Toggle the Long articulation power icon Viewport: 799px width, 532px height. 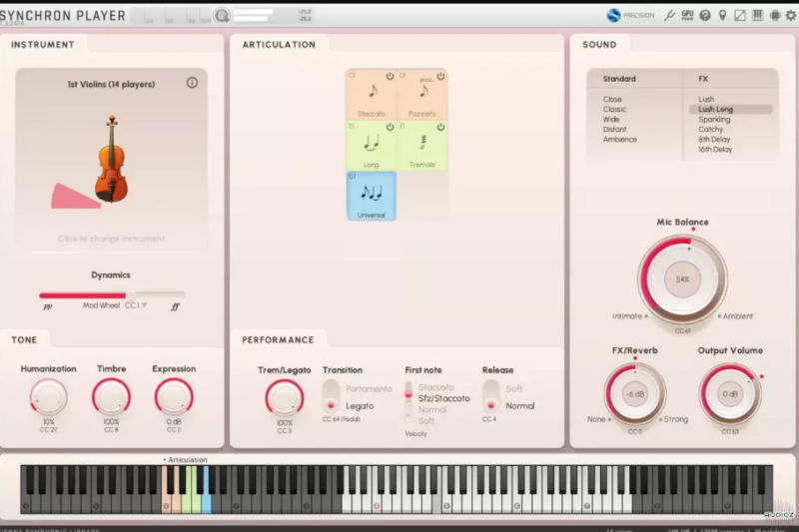(390, 127)
